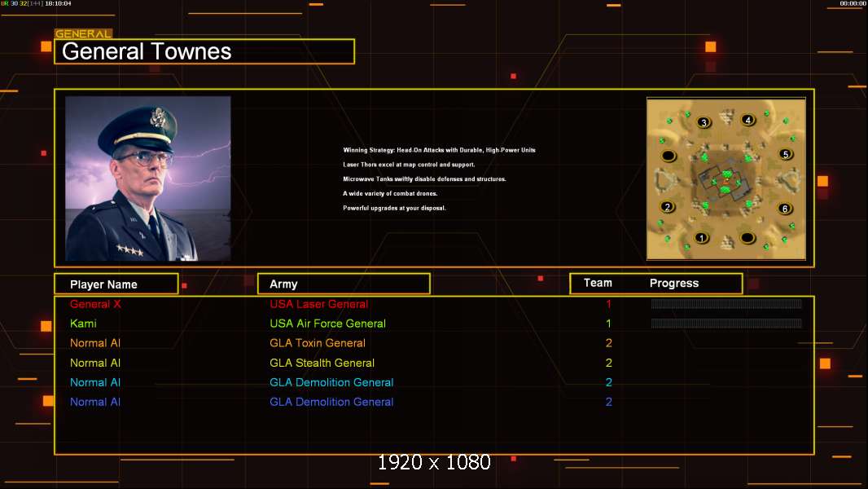Click the Progress column header

pyautogui.click(x=673, y=283)
